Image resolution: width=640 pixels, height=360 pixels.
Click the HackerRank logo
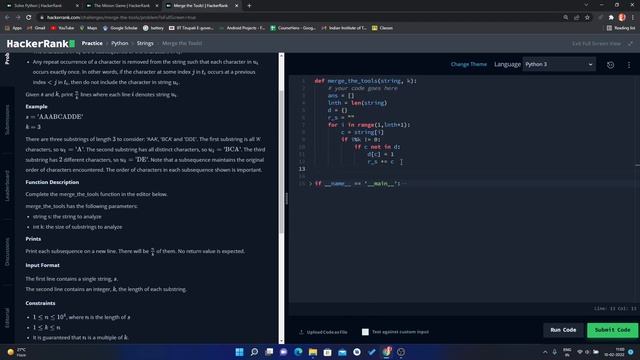pyautogui.click(x=40, y=44)
